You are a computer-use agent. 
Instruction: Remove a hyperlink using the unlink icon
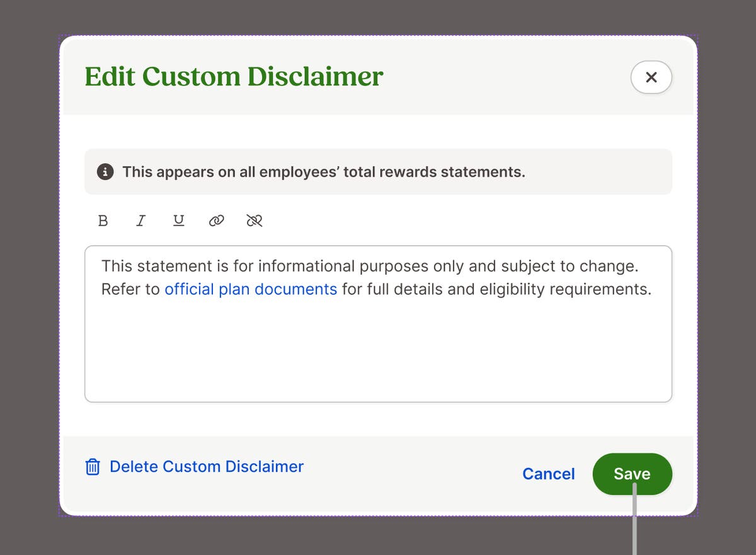tap(255, 220)
